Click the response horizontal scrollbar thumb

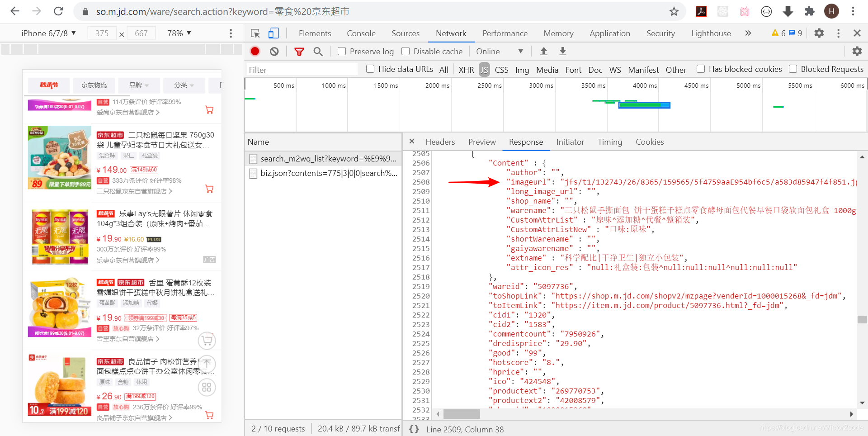point(462,414)
